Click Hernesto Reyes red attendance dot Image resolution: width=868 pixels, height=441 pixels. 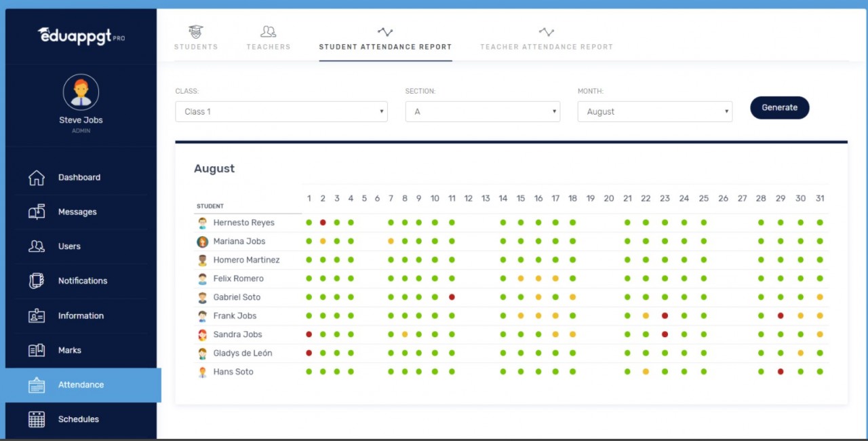point(322,222)
